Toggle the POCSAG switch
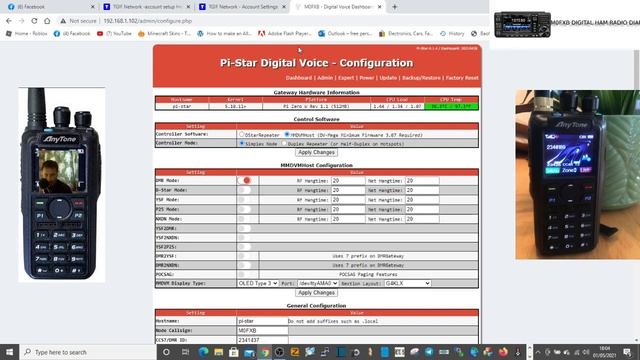 [x=245, y=274]
